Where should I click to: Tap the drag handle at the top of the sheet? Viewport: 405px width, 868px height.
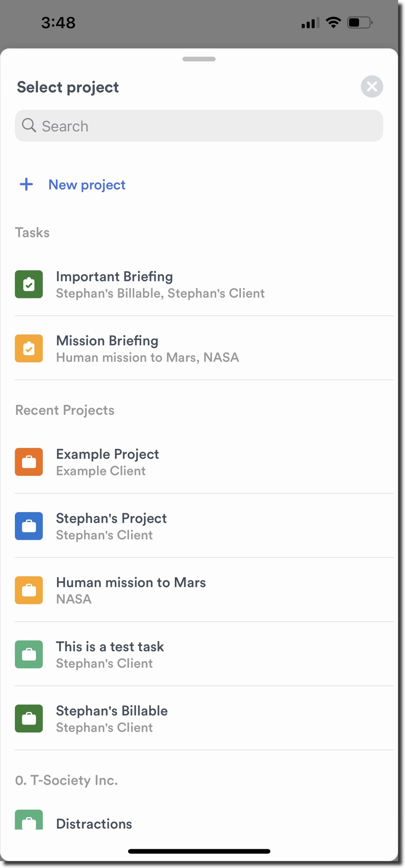[x=198, y=60]
